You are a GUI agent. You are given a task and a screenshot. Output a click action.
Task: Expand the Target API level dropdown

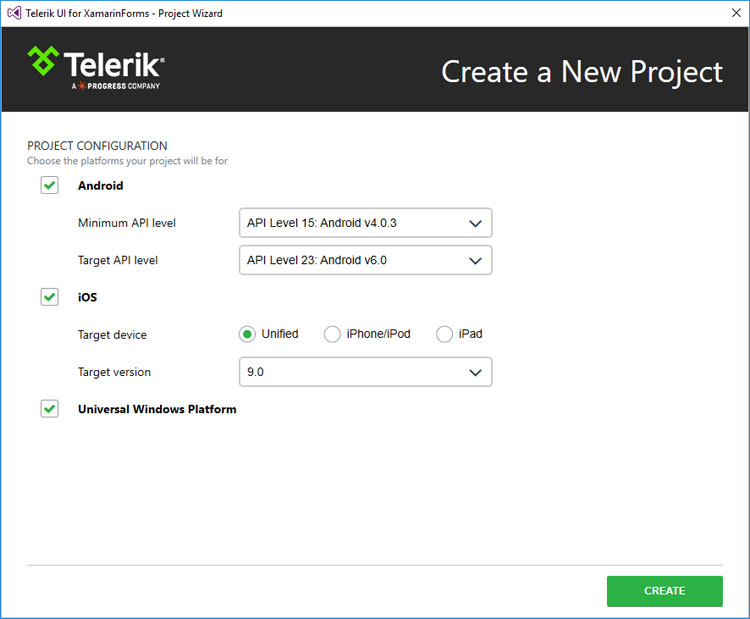[x=365, y=260]
